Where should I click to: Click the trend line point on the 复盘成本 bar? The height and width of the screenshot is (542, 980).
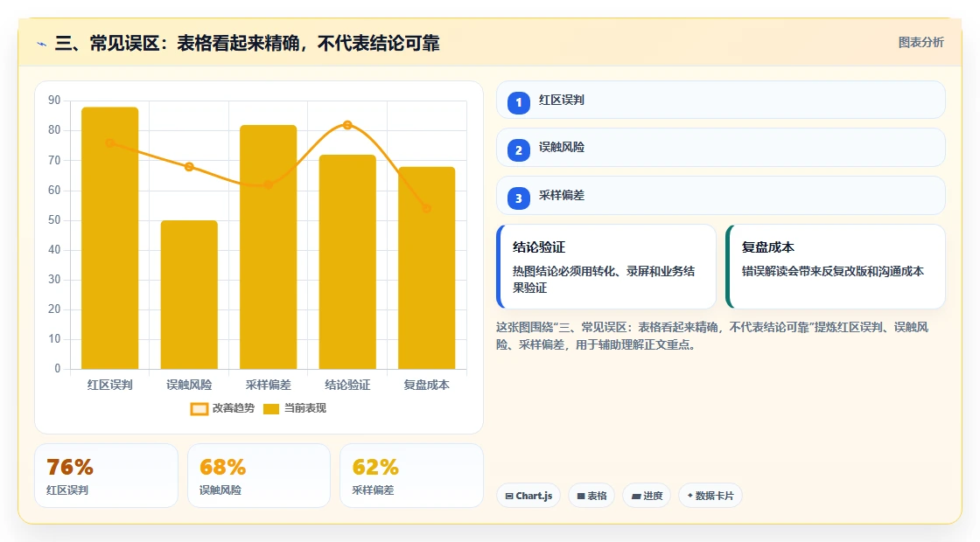point(427,209)
